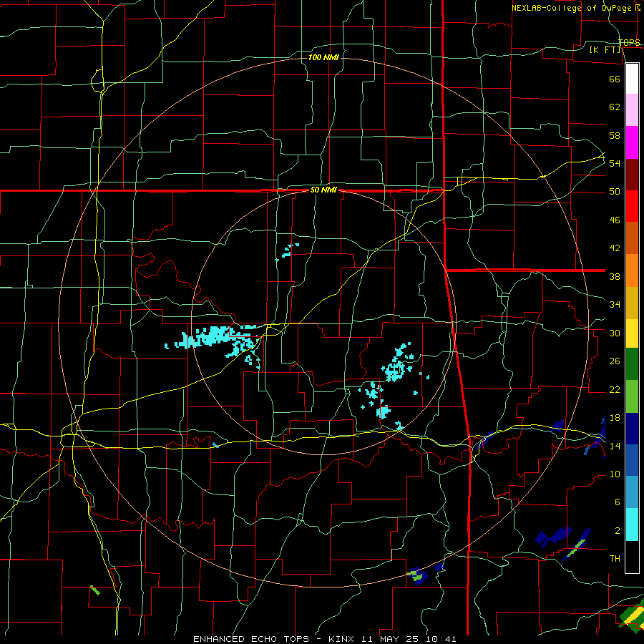Click the legend value "58"

[x=615, y=135]
